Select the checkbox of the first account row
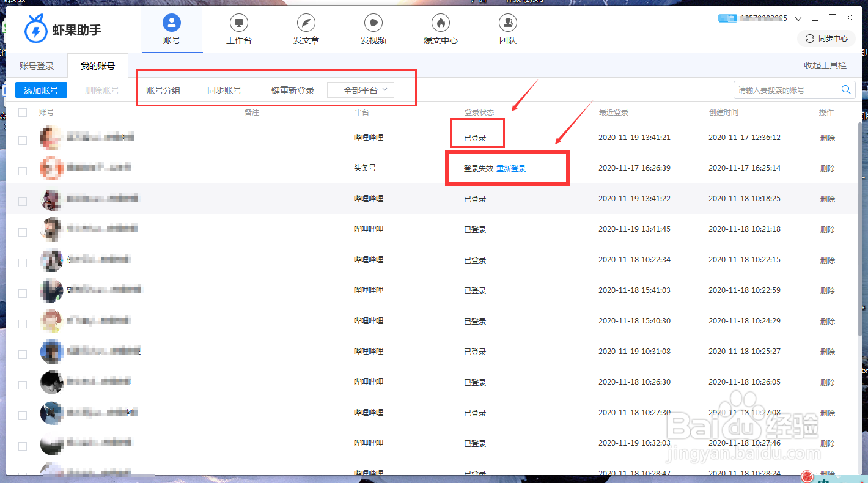This screenshot has height=483, width=868. point(22,139)
